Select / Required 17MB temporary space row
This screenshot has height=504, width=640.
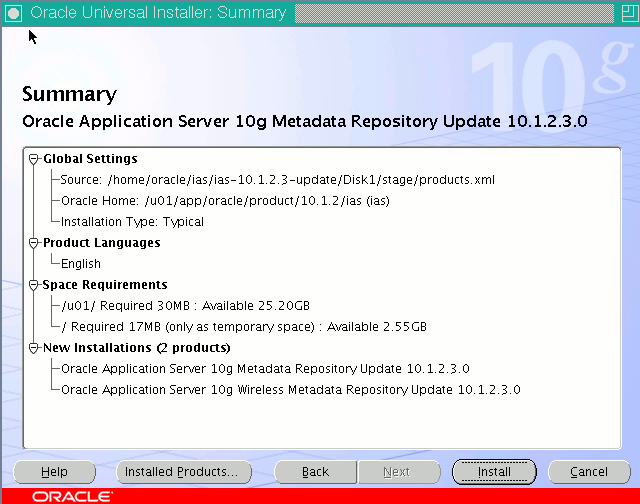(x=244, y=326)
